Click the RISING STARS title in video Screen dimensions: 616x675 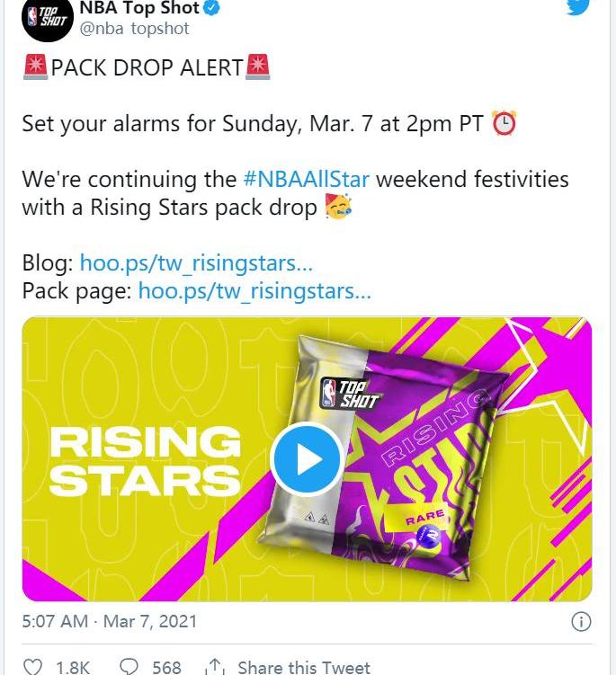(145, 461)
